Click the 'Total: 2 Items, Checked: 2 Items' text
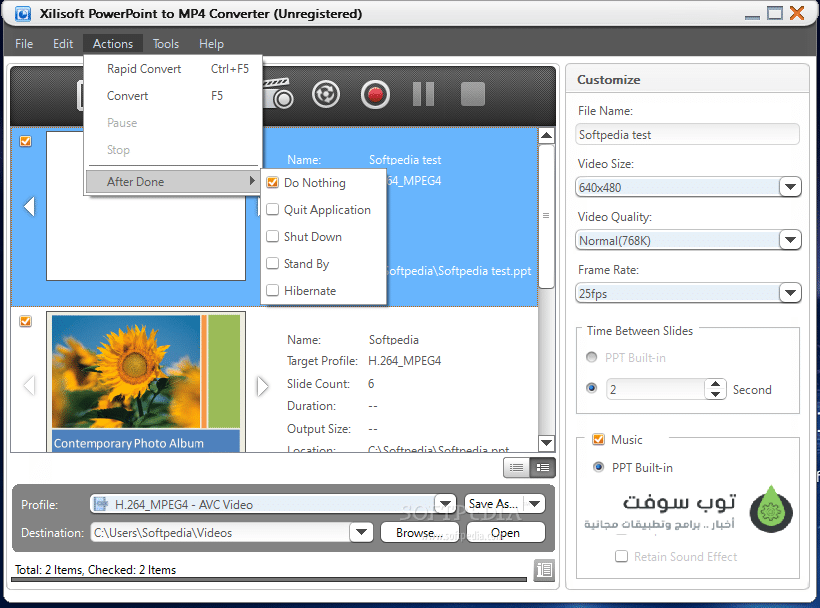820x608 pixels. [95, 569]
